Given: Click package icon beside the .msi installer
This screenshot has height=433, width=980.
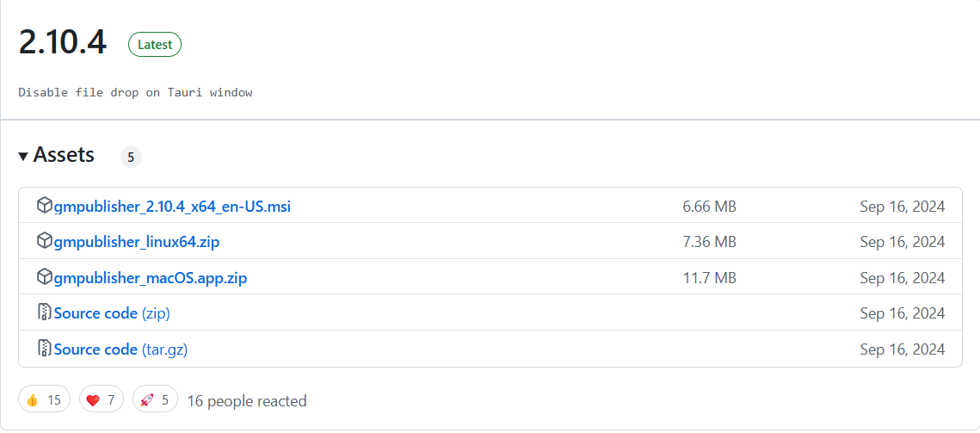Looking at the screenshot, I should click(45, 206).
